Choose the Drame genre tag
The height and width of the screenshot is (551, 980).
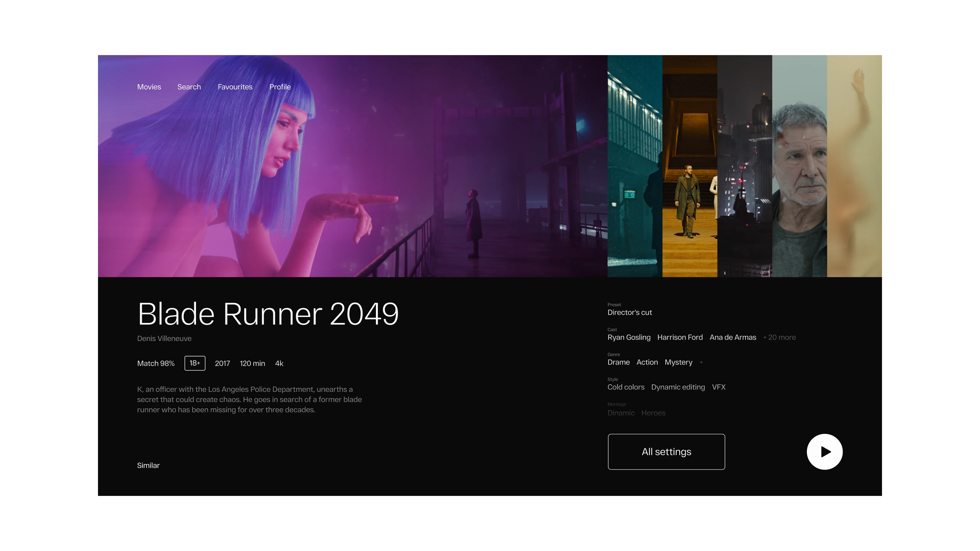(x=619, y=362)
